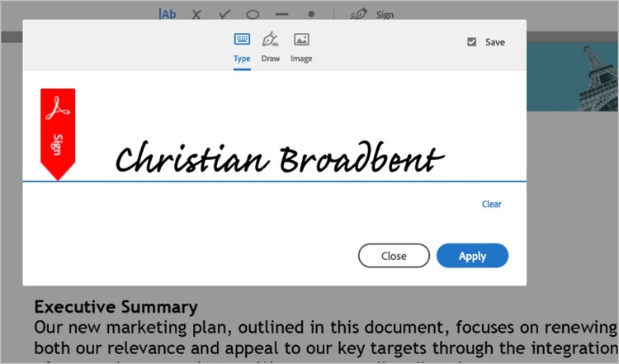
Task: Open the Sign tool in toolbar
Action: (x=372, y=14)
